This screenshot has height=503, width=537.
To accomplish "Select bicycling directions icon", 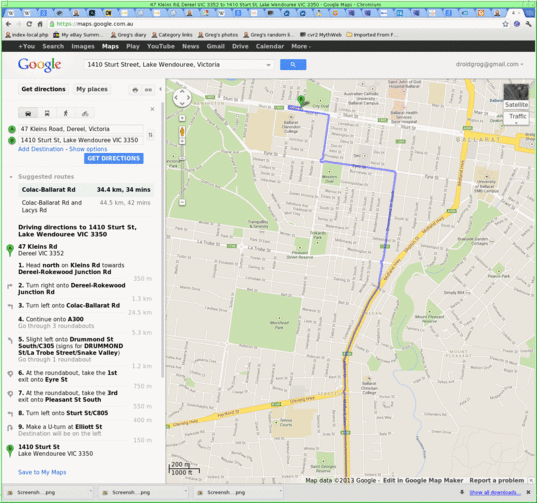I will coord(85,113).
